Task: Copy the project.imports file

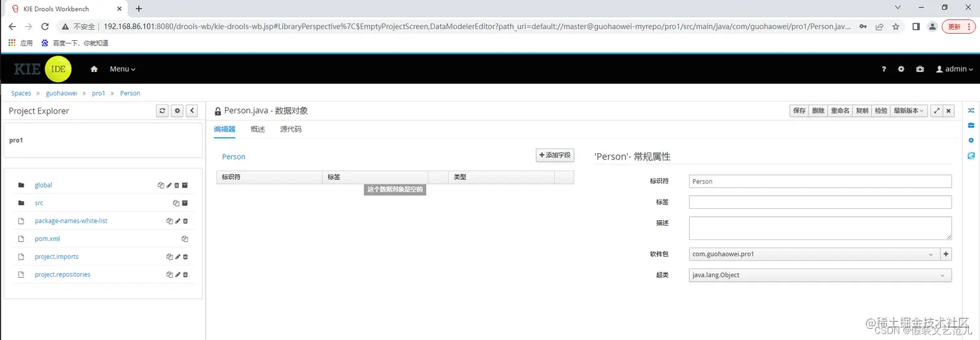Action: click(x=169, y=256)
